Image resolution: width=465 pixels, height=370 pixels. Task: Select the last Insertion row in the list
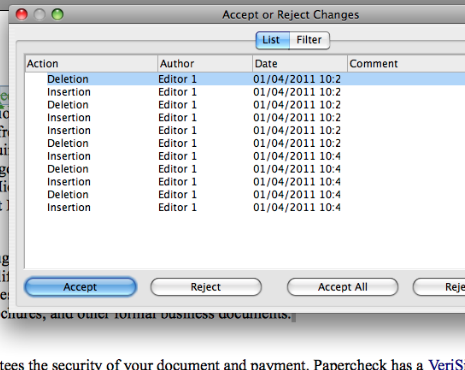[x=245, y=207]
